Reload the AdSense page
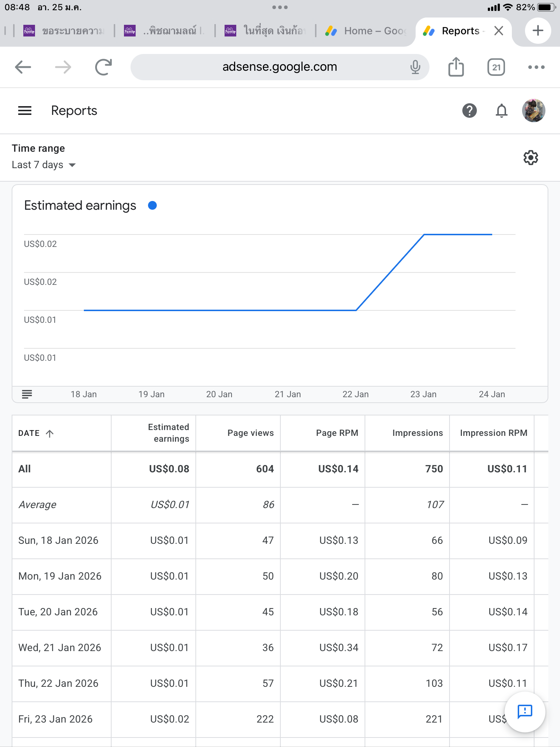560x747 pixels. tap(103, 67)
